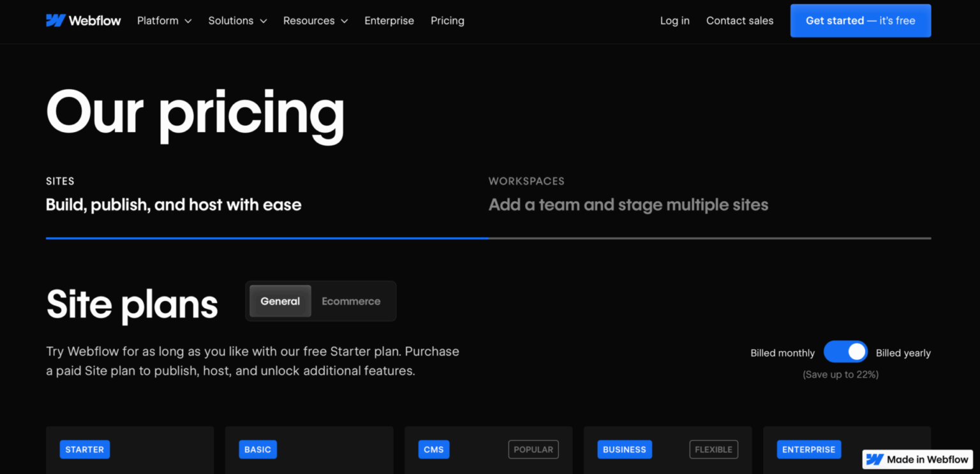
Task: Click the CMS plan badge
Action: coord(434,449)
